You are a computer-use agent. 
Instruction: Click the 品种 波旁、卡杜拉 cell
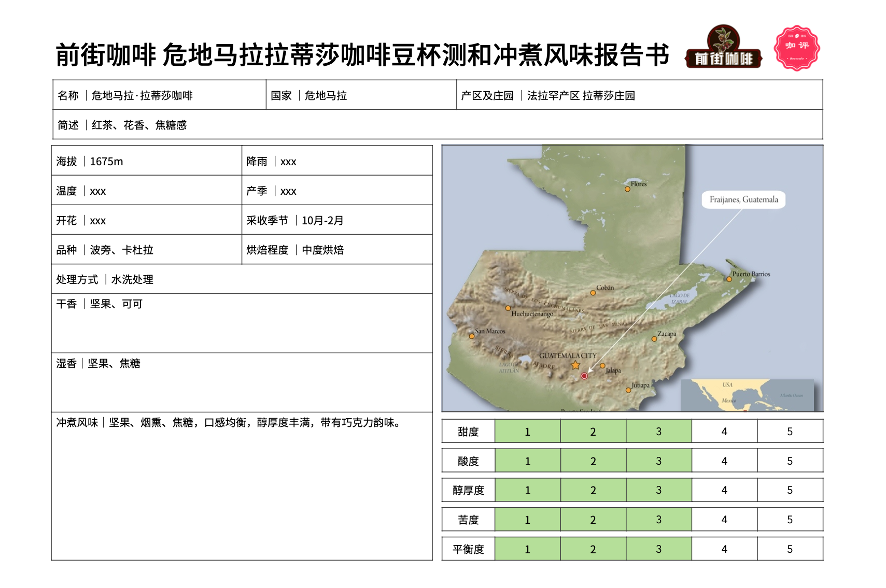pyautogui.click(x=147, y=249)
